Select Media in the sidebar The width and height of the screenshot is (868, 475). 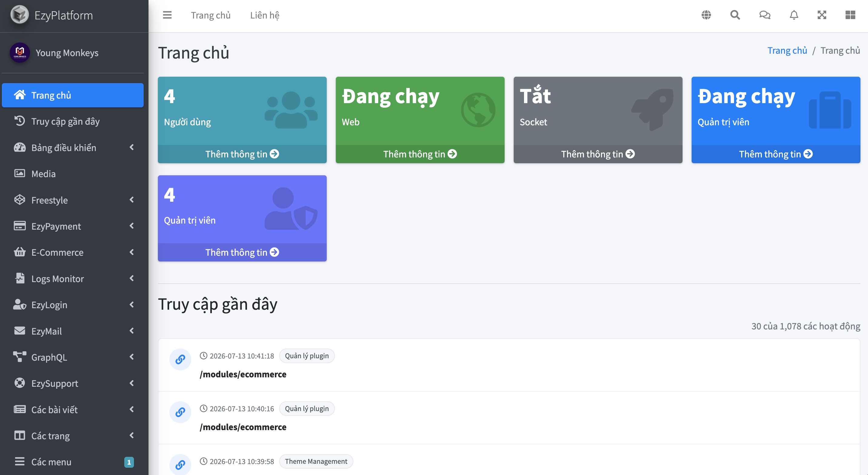coord(73,173)
